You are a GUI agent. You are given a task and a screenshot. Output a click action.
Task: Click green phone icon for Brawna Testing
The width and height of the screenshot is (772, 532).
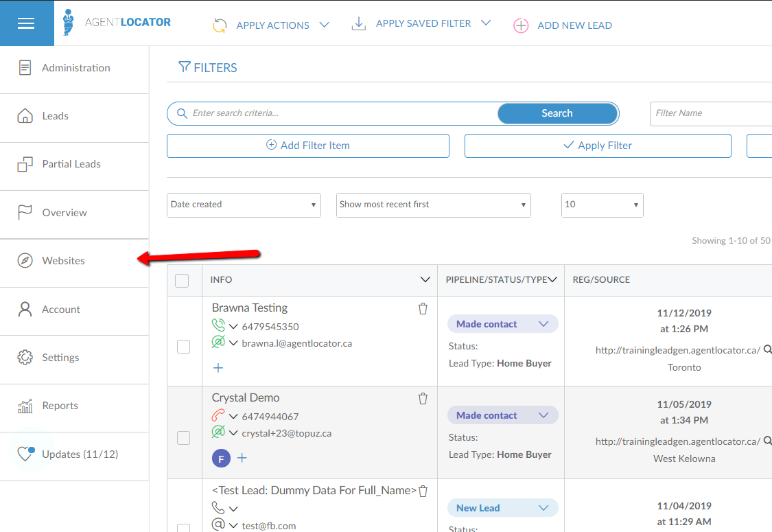click(x=218, y=325)
